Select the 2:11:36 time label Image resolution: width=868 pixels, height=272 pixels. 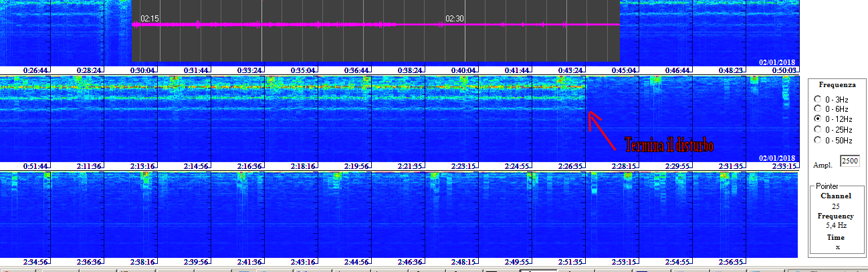(89, 165)
